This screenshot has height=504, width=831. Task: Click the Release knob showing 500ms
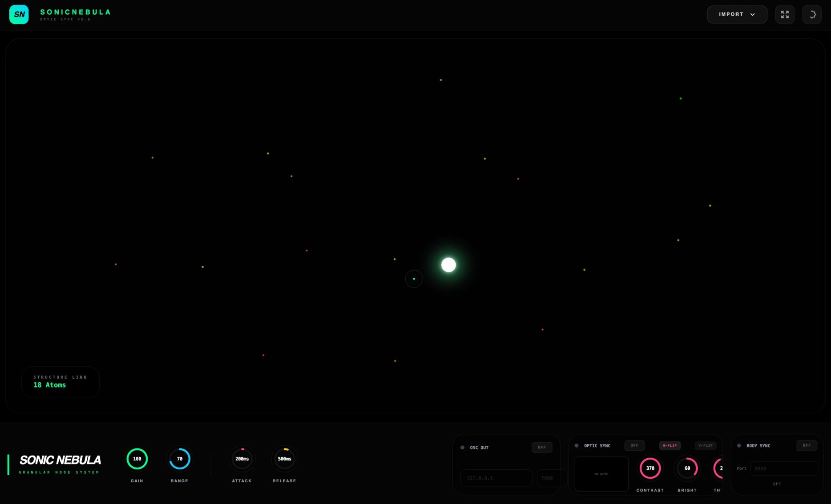click(285, 459)
